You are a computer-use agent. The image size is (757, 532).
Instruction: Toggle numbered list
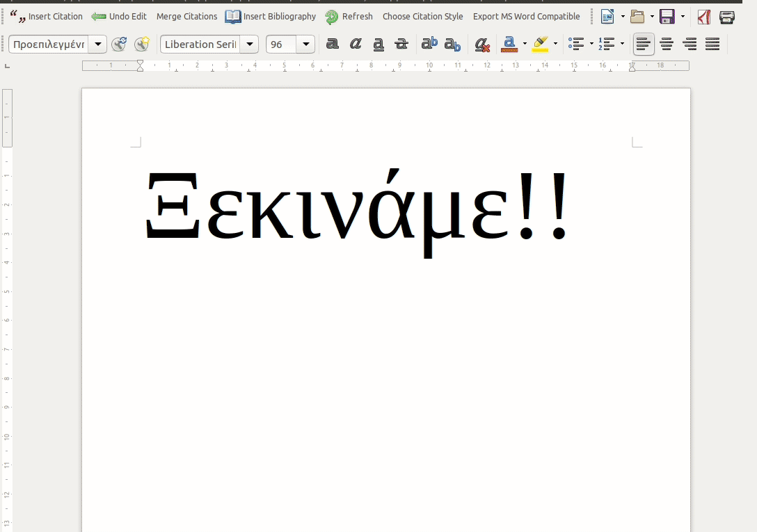tap(607, 45)
